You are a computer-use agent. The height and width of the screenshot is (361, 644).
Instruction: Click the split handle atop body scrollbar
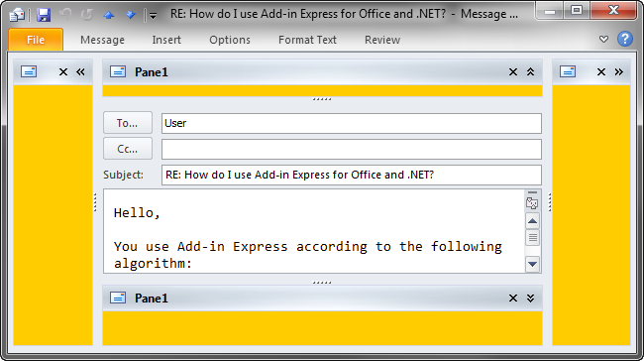(532, 192)
